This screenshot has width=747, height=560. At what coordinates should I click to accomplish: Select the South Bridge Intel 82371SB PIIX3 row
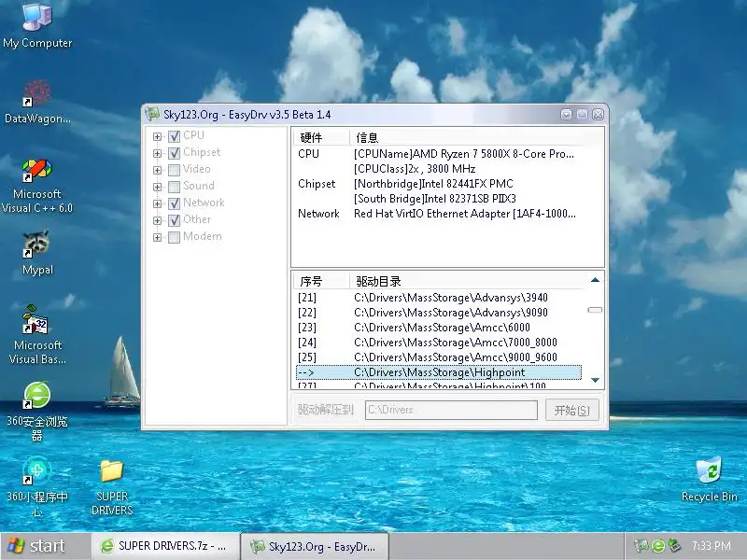(x=437, y=199)
